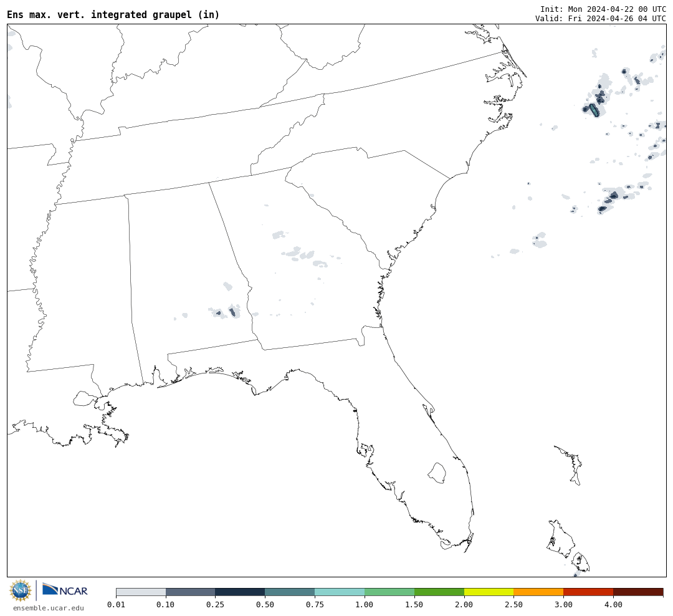Click the 1.00 colorbar label
Image resolution: width=673 pixels, height=616 pixels.
[365, 605]
